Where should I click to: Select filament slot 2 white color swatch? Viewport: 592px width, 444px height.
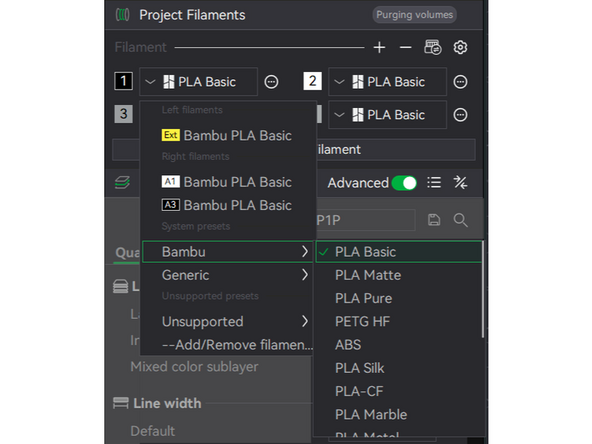click(313, 81)
